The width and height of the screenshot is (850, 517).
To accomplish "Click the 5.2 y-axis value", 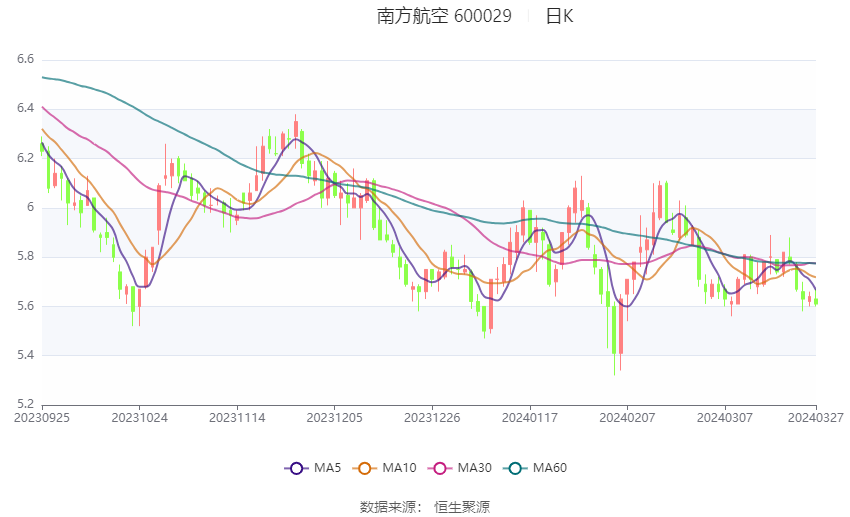I will [25, 404].
